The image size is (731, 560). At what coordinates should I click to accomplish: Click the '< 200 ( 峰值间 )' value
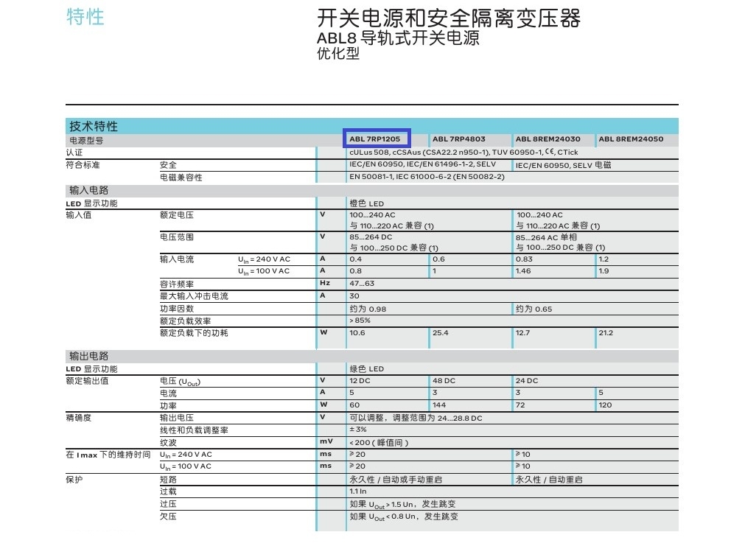379,443
